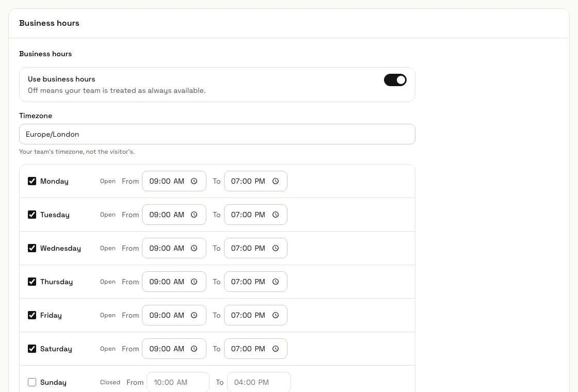Edit Monday's 07:00 PM closing time

[x=255, y=181]
